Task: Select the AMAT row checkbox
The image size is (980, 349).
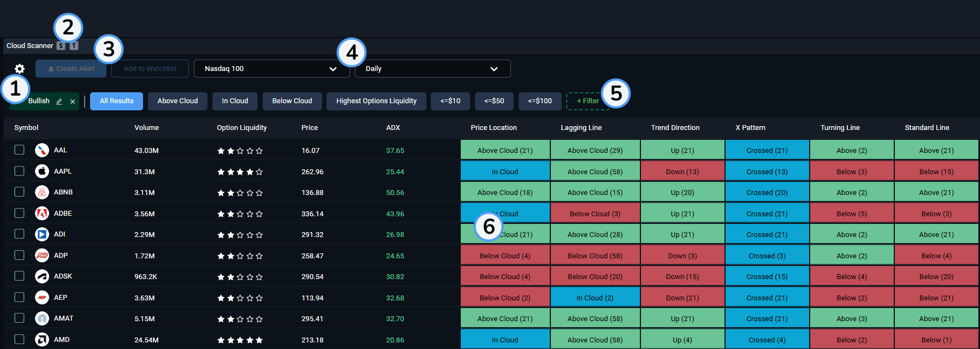Action: pos(19,318)
